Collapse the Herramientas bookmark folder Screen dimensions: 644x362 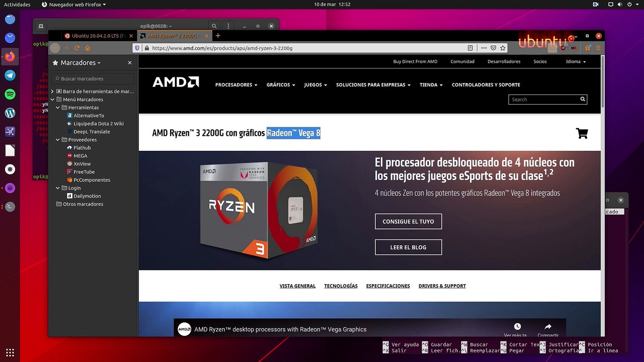58,108
